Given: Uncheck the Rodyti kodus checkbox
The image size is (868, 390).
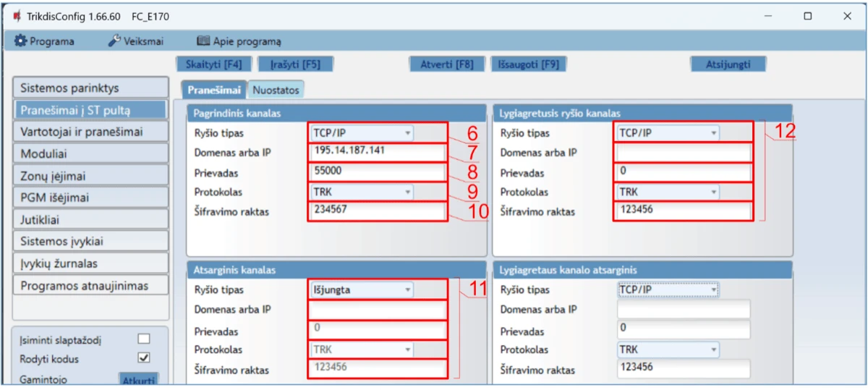Looking at the screenshot, I should [143, 358].
